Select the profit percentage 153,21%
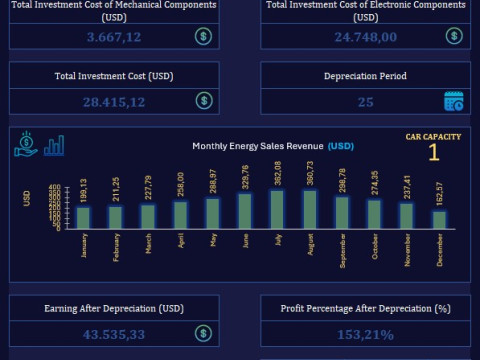Viewport: 480px width, 360px height. [366, 335]
